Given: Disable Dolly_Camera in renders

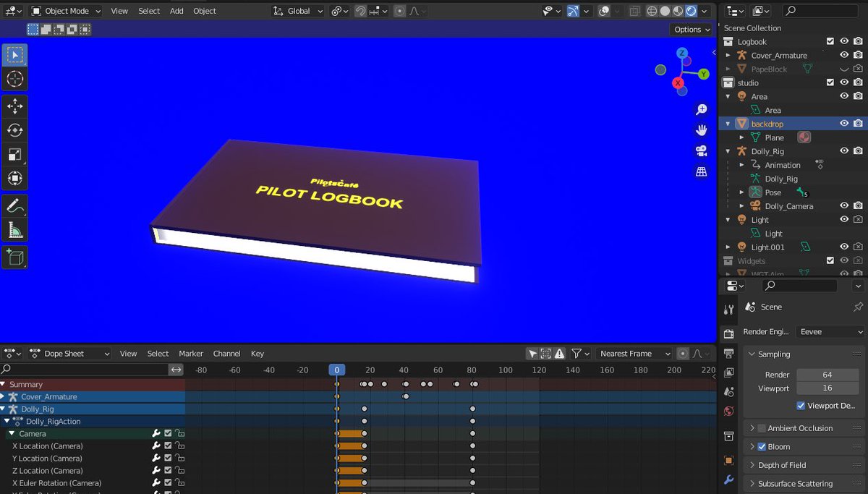Looking at the screenshot, I should (858, 206).
